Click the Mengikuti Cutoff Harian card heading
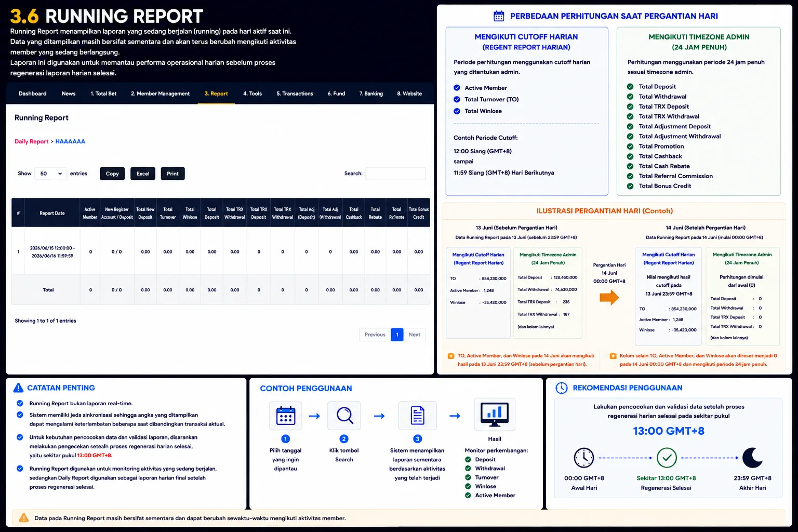Viewport: 798px width, 532px height. tap(526, 42)
